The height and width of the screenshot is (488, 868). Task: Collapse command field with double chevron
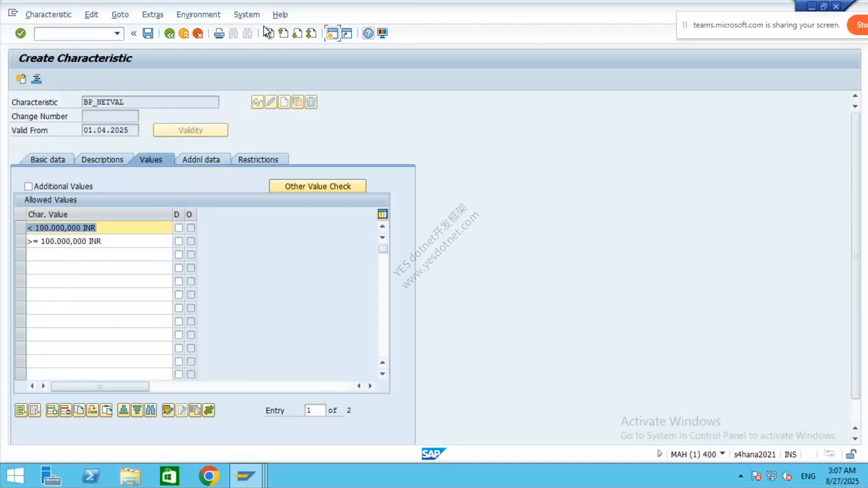[x=133, y=33]
